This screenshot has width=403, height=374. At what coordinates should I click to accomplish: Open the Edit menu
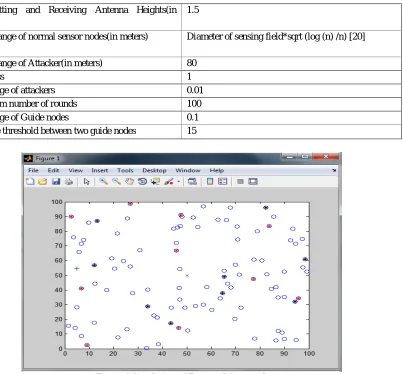[53, 170]
